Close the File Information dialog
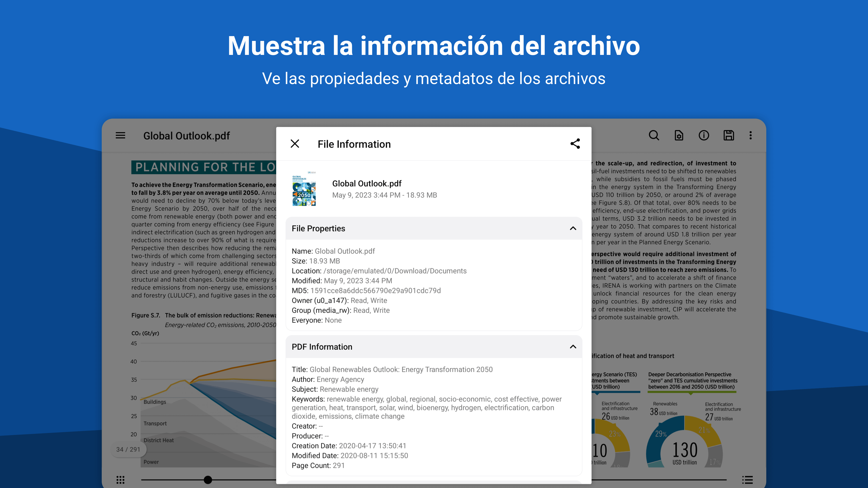The image size is (868, 488). (x=295, y=144)
